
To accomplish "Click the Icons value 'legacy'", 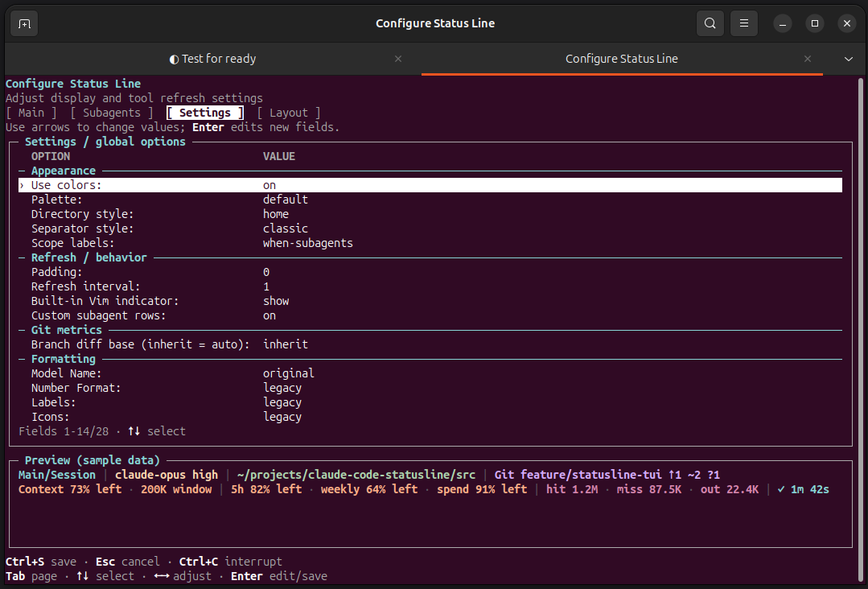I will coord(282,417).
